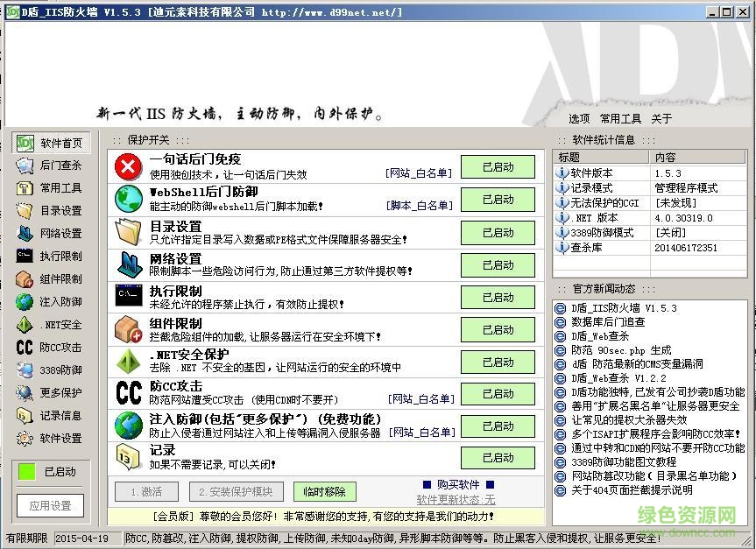Open the 防CC攻击 sidebar icon

tap(50, 348)
